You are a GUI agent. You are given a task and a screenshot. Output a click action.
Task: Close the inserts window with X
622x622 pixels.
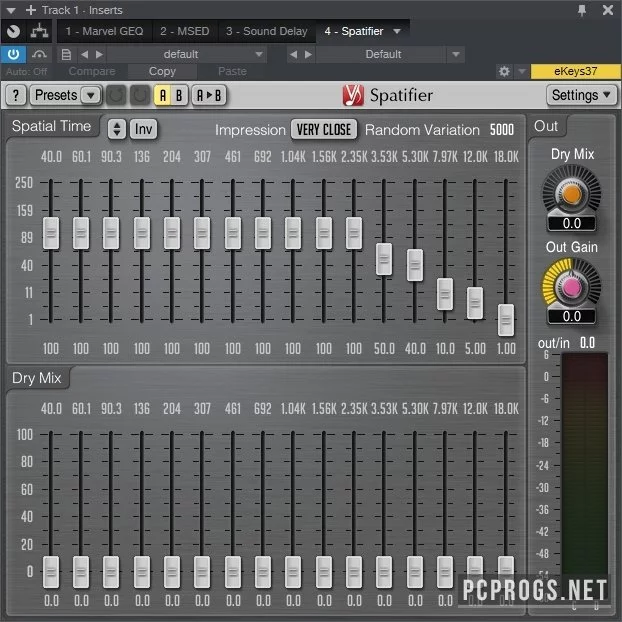pos(608,10)
